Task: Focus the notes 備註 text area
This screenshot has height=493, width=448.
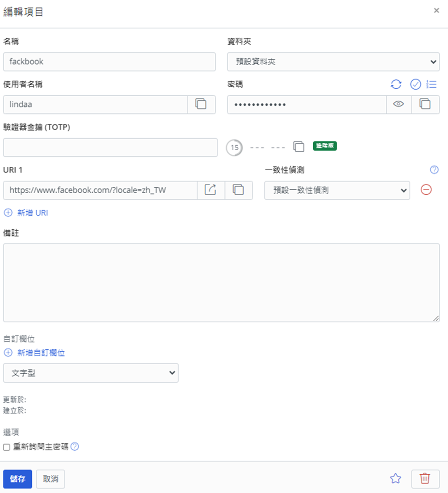Action: click(221, 283)
